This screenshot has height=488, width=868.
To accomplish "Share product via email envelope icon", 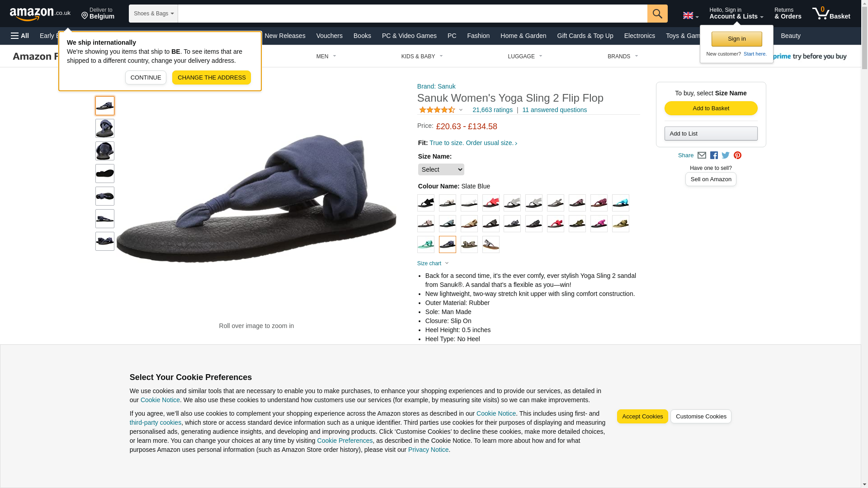I will (702, 155).
